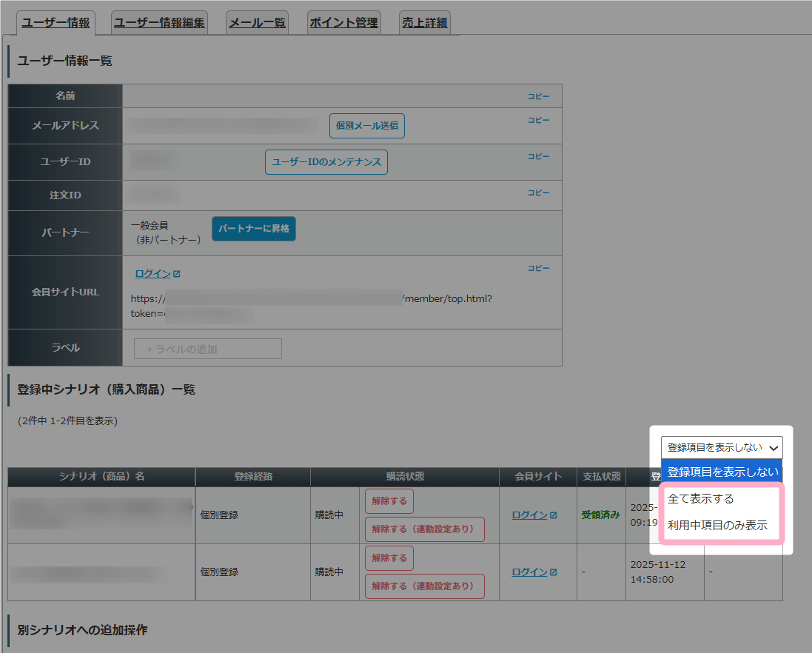Select the highlighted 登録項目を表示しない option
812x653 pixels.
722,472
